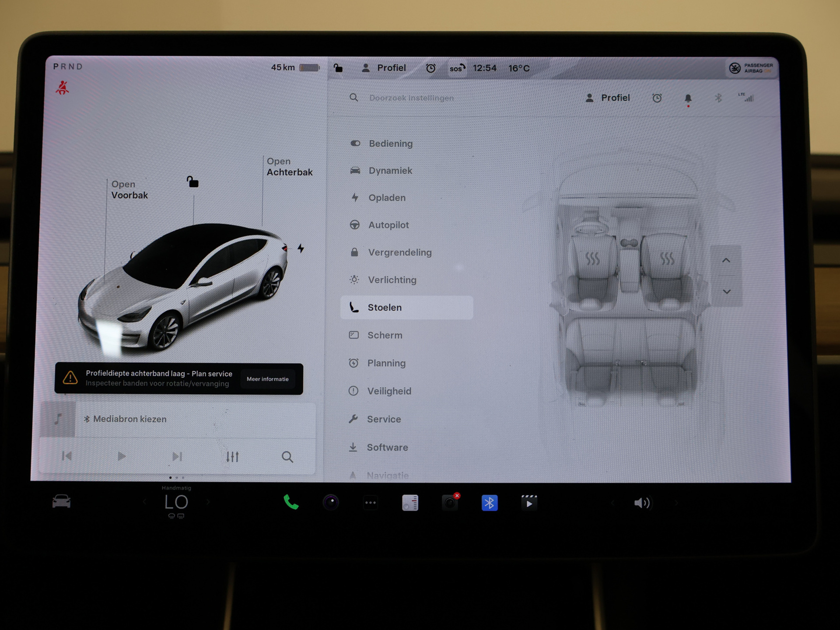Move seat view down with chevron
Screen dimensions: 840x630
(x=726, y=291)
